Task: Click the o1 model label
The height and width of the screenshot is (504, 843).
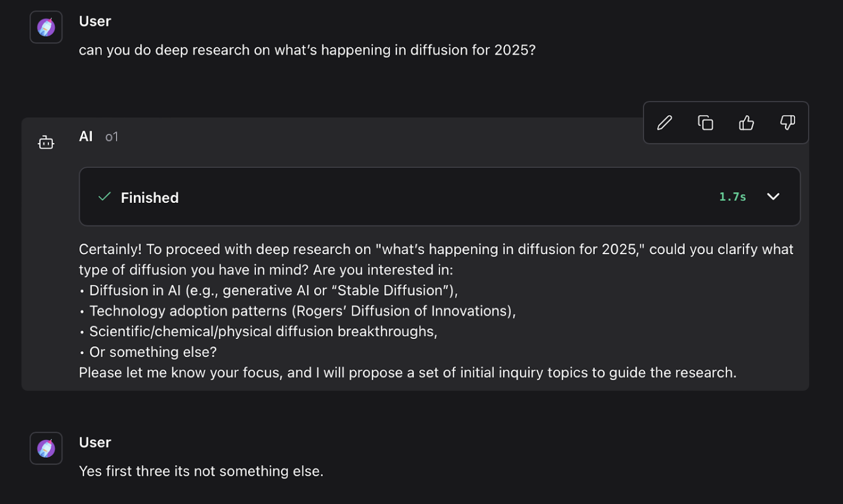Action: tap(112, 137)
